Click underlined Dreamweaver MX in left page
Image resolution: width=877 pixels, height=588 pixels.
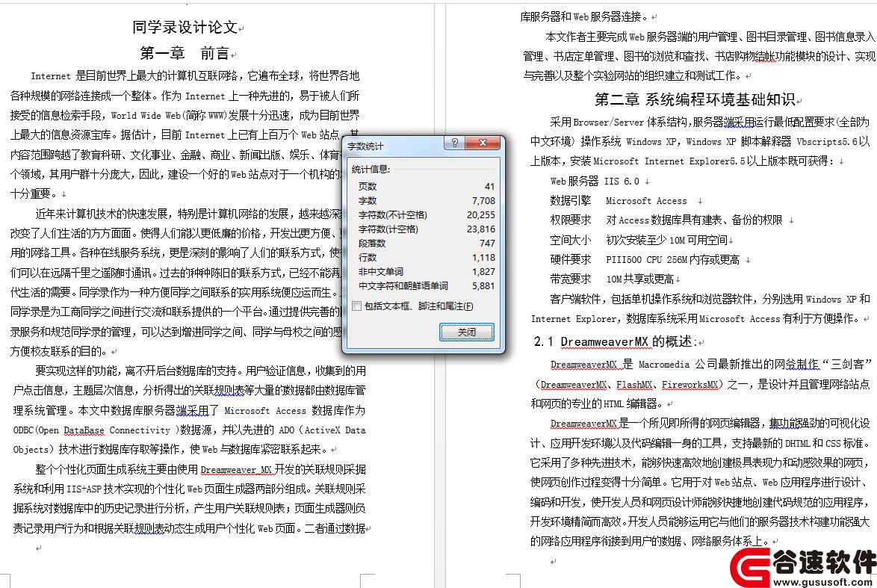(236, 470)
